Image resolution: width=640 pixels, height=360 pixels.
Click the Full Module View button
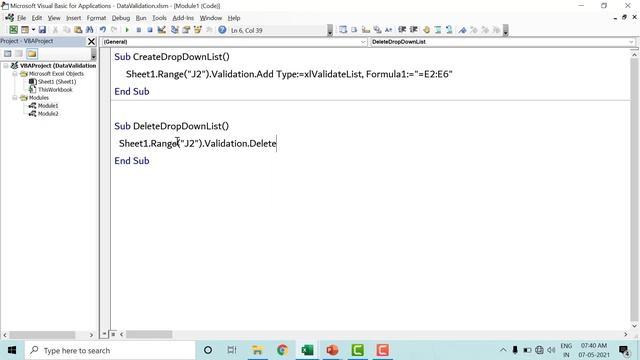pyautogui.click(x=113, y=334)
